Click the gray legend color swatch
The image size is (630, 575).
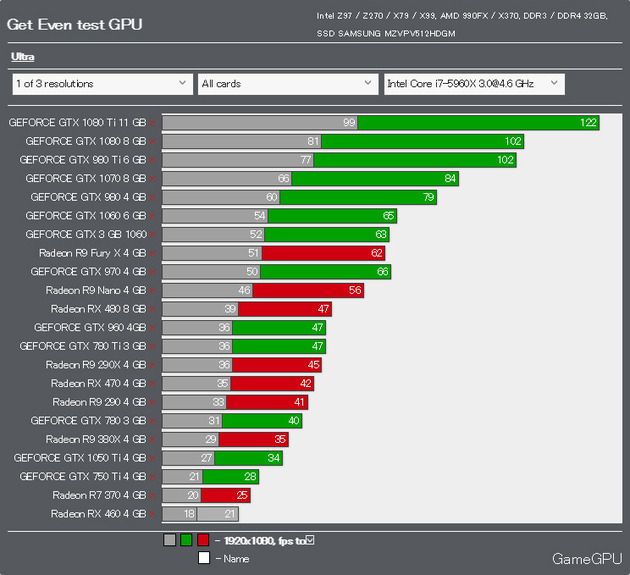170,540
